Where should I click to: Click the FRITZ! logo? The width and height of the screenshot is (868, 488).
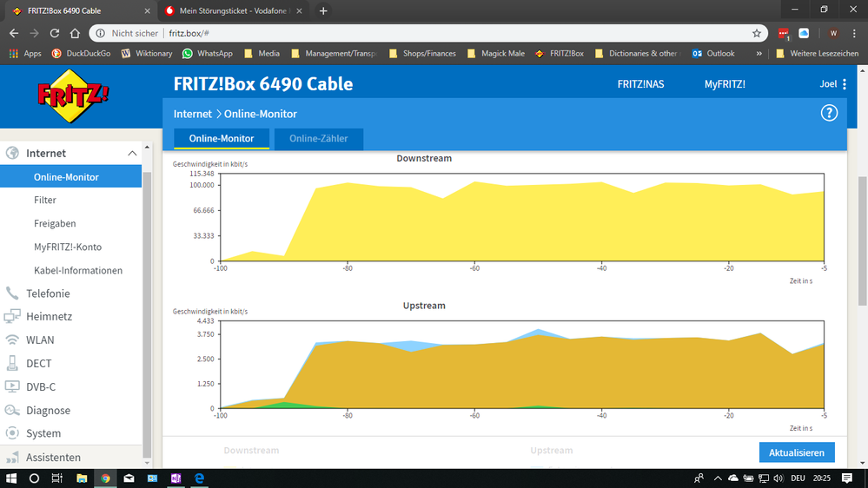72,96
